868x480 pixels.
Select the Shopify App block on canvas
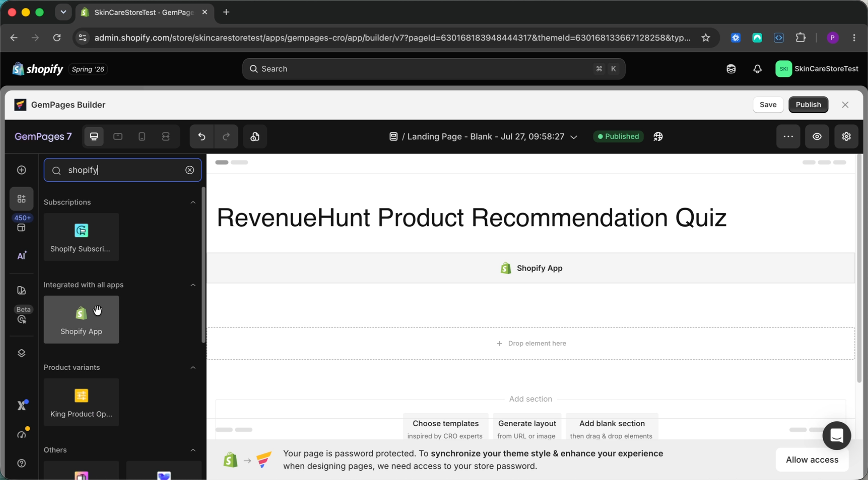(530, 268)
